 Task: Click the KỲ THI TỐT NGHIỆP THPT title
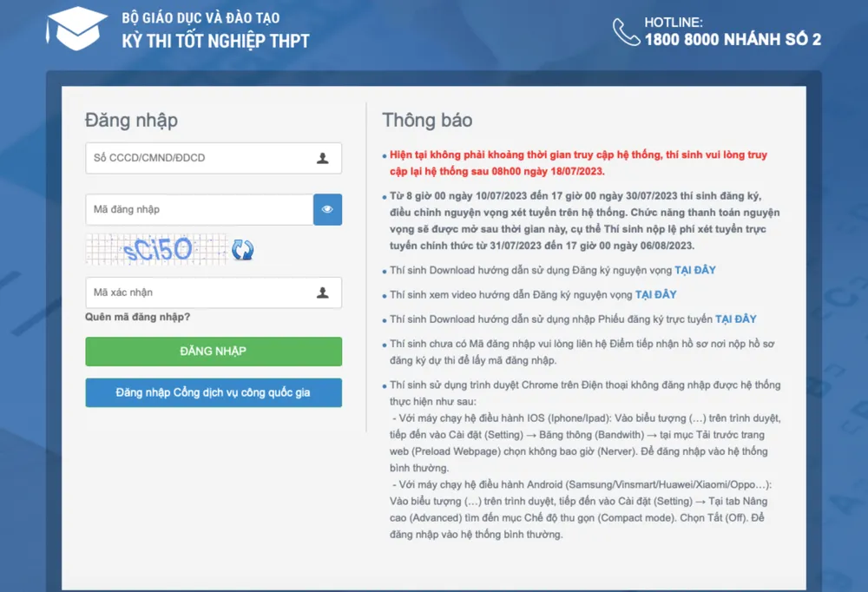click(x=215, y=40)
